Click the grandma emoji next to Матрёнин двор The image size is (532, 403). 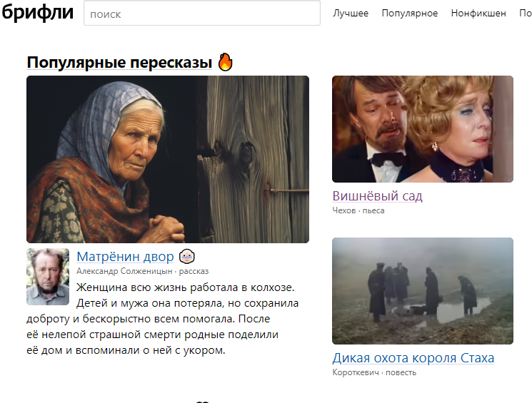click(187, 257)
